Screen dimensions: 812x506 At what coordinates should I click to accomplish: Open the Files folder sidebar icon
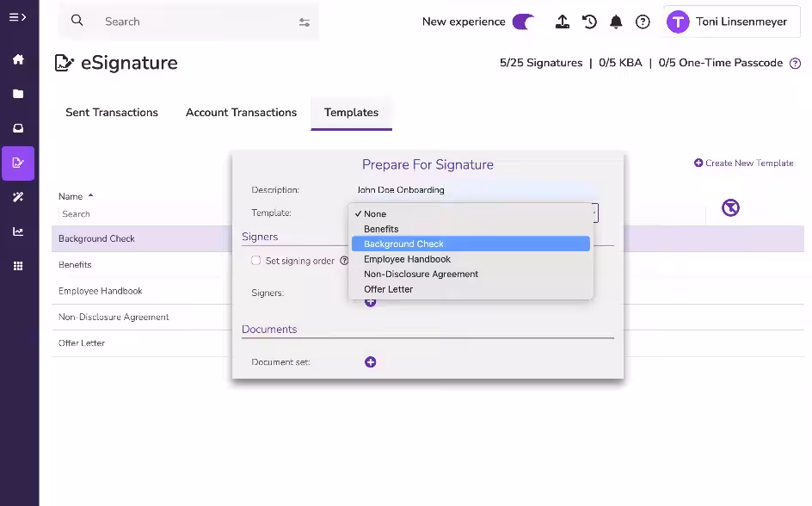[18, 94]
